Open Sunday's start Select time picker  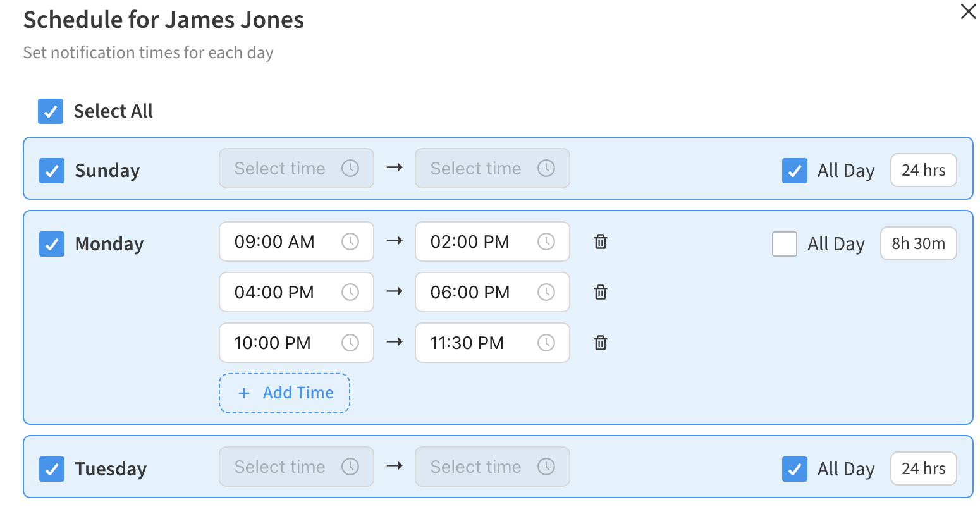(x=297, y=168)
